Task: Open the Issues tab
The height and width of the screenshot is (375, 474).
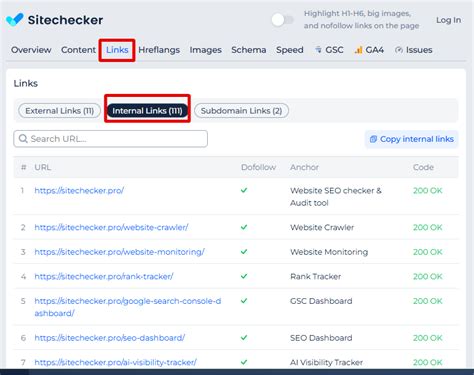Action: coord(413,50)
